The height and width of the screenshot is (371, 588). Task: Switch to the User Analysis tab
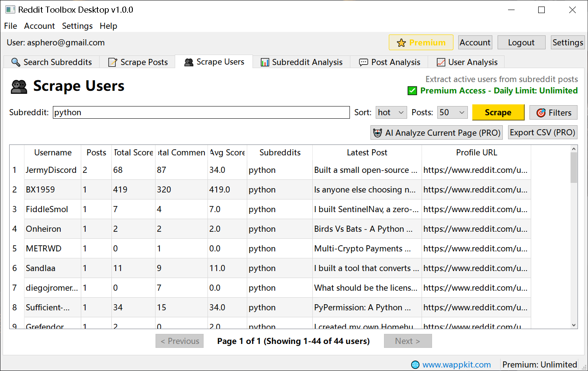click(467, 62)
